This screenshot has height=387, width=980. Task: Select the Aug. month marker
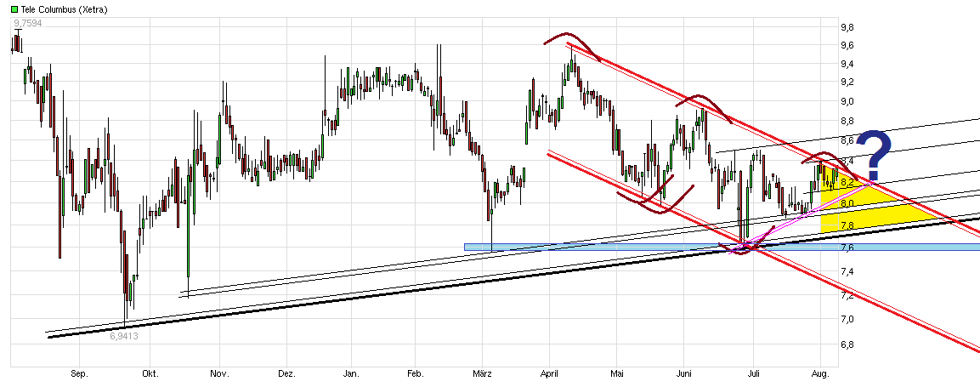821,374
